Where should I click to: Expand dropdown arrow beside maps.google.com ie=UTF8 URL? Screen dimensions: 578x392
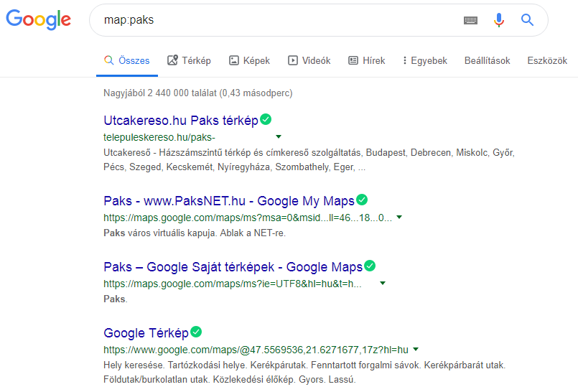(x=383, y=284)
